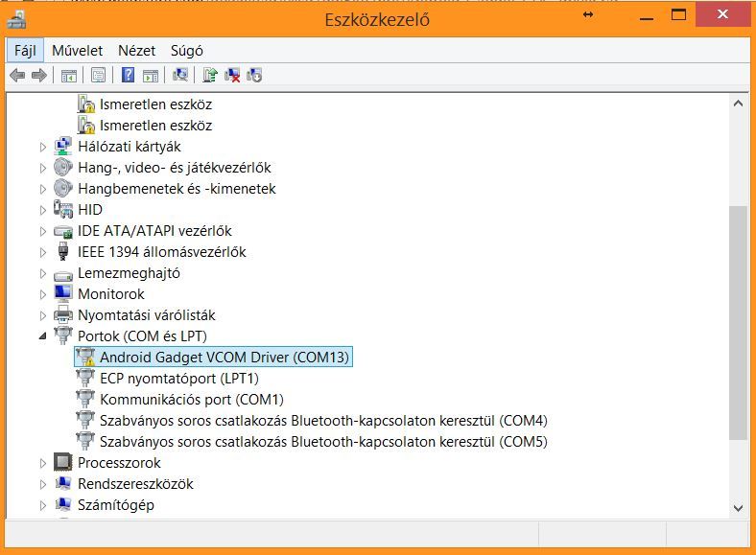756x555 pixels.
Task: Click the Számítógép computer icon
Action: [63, 504]
